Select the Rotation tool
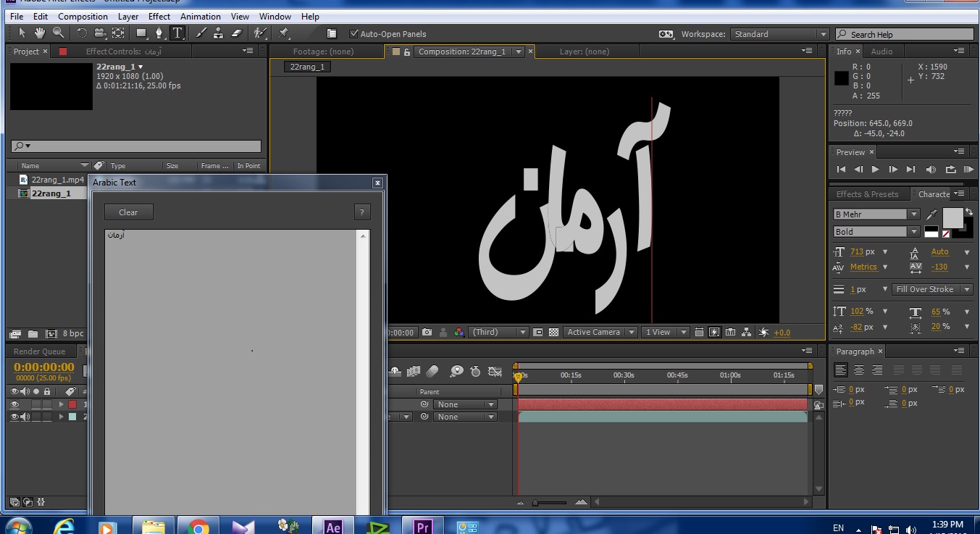Screen dimensions: 980x534 click(x=82, y=33)
